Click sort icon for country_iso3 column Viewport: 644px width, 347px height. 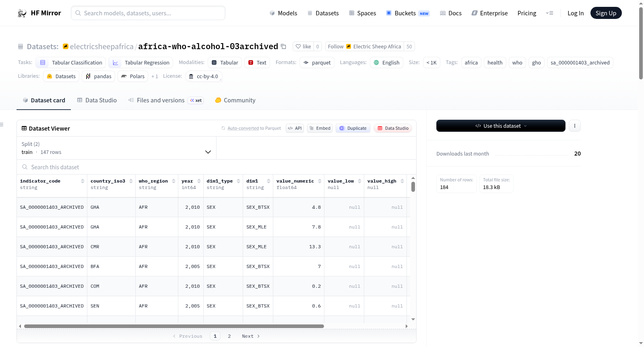click(x=131, y=181)
